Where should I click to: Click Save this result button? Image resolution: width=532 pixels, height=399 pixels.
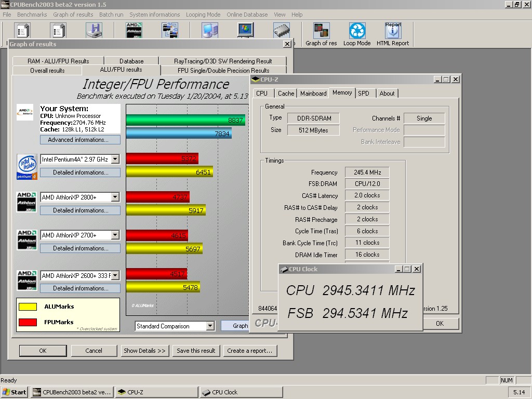click(196, 351)
